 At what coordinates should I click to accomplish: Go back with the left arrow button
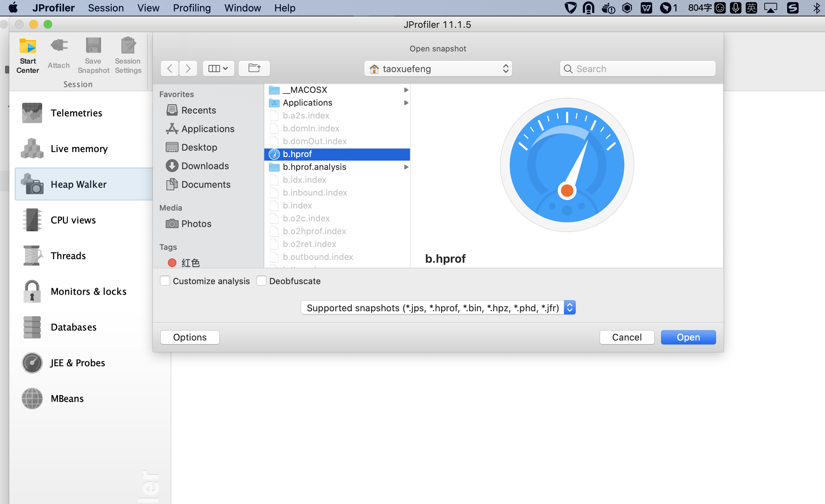tap(170, 69)
